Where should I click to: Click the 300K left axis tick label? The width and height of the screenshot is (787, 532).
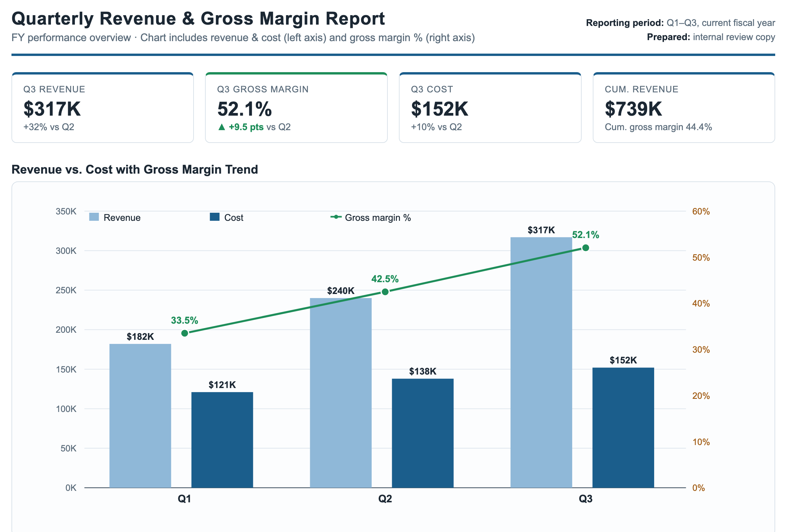tap(66, 250)
